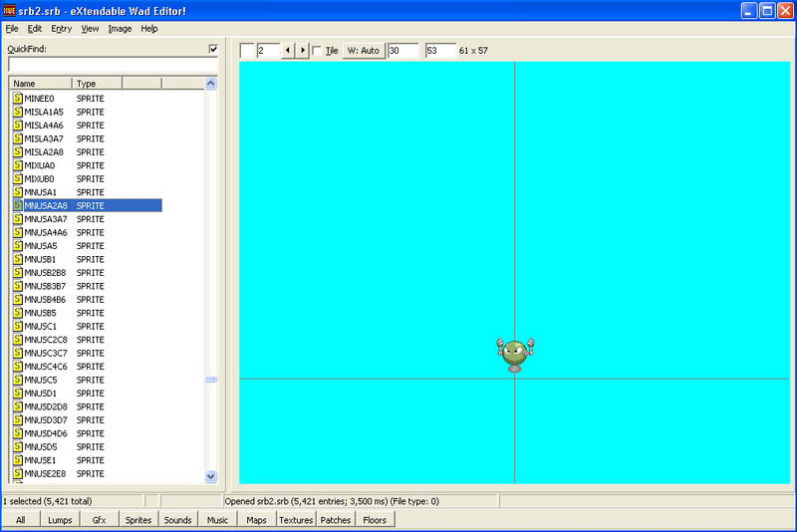Select the MISLA1A5 sprite entry icon
The width and height of the screenshot is (797, 532).
(x=18, y=113)
